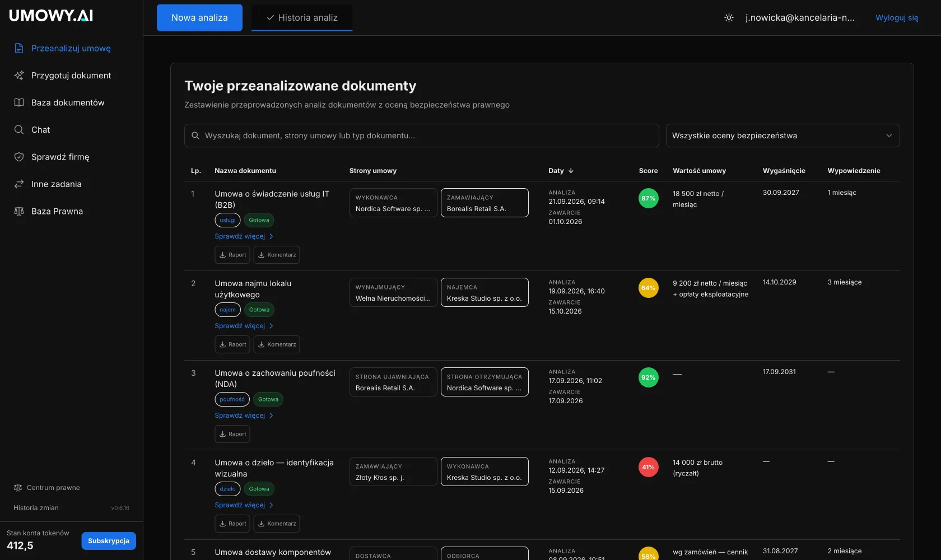Image resolution: width=941 pixels, height=560 pixels.
Task: Open Baza dokumentów in sidebar
Action: click(x=67, y=102)
